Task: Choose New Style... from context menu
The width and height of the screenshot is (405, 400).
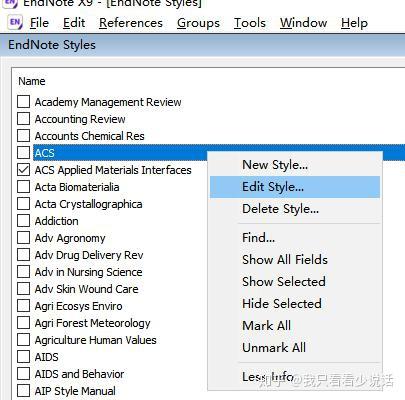Action: pyautogui.click(x=295, y=165)
